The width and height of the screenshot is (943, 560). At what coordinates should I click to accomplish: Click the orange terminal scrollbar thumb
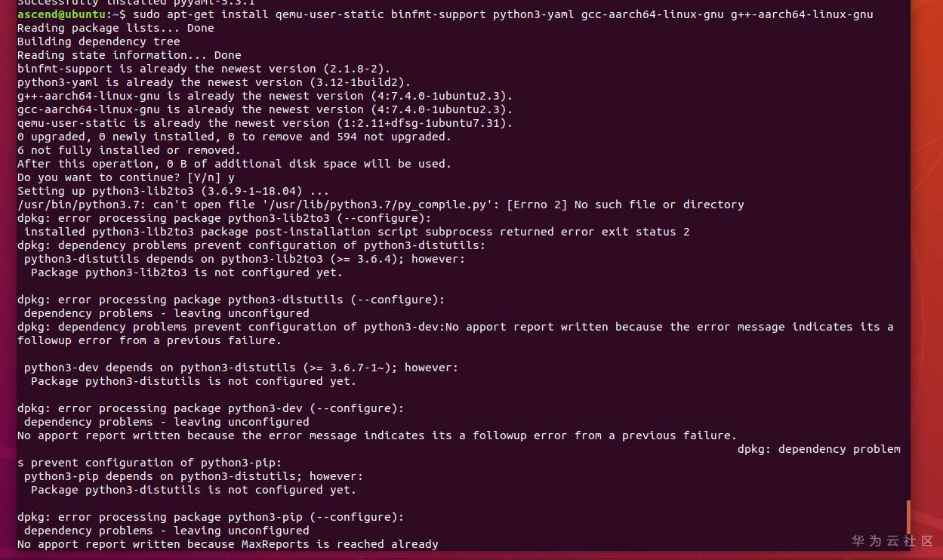tap(908, 518)
